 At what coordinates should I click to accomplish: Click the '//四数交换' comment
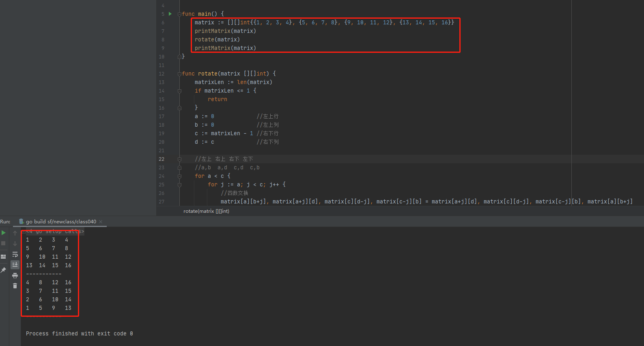click(x=235, y=193)
